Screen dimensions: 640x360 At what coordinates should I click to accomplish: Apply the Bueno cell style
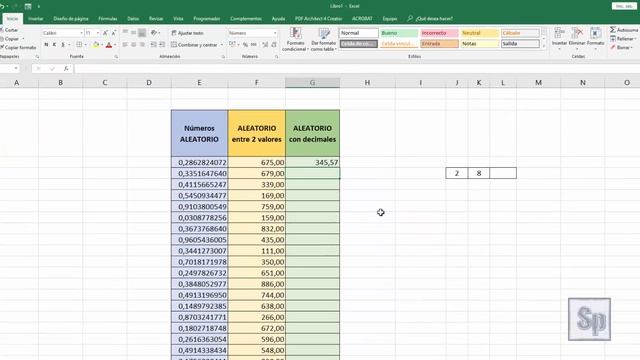tap(399, 33)
